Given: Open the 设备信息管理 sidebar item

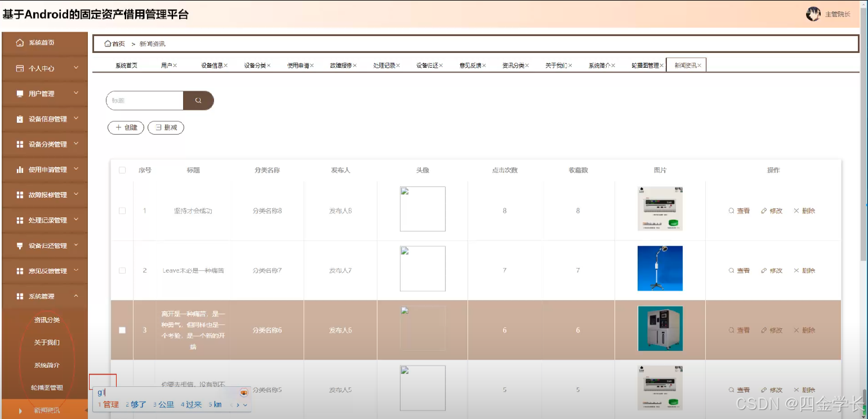Looking at the screenshot, I should [x=45, y=119].
